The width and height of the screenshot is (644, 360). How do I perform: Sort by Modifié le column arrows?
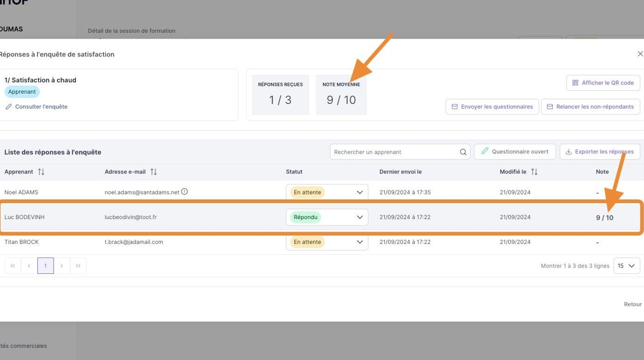(534, 172)
